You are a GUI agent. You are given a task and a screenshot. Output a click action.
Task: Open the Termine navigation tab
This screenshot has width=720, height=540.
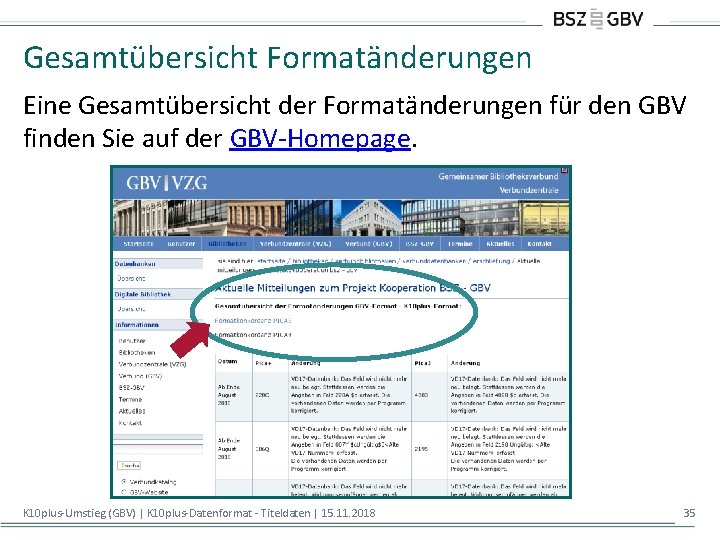[460, 244]
